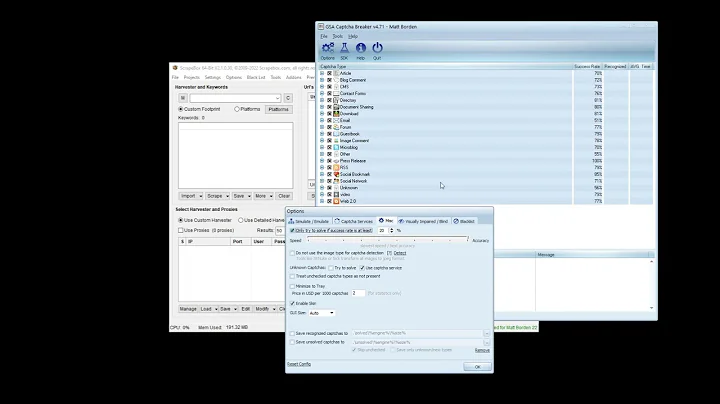Image resolution: width=720 pixels, height=404 pixels.
Task: Open Options in the GSA Captcha Breaker toolbar
Action: 328,51
